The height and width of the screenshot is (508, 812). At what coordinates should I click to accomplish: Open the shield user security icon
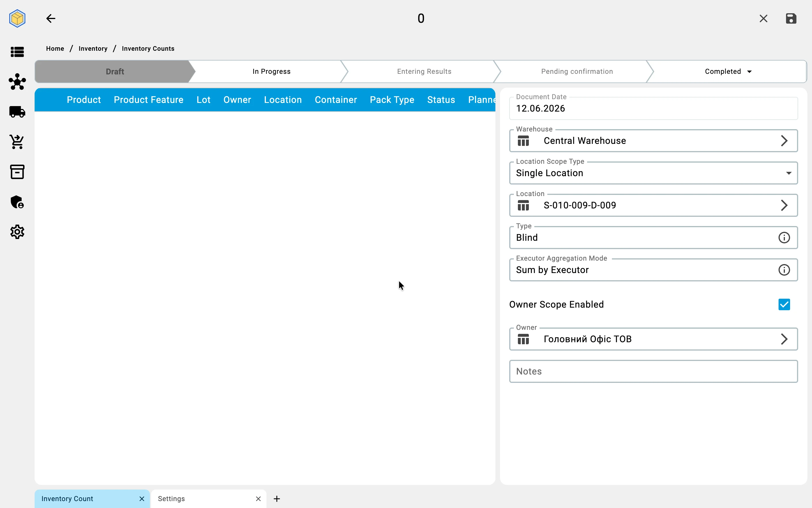click(17, 202)
